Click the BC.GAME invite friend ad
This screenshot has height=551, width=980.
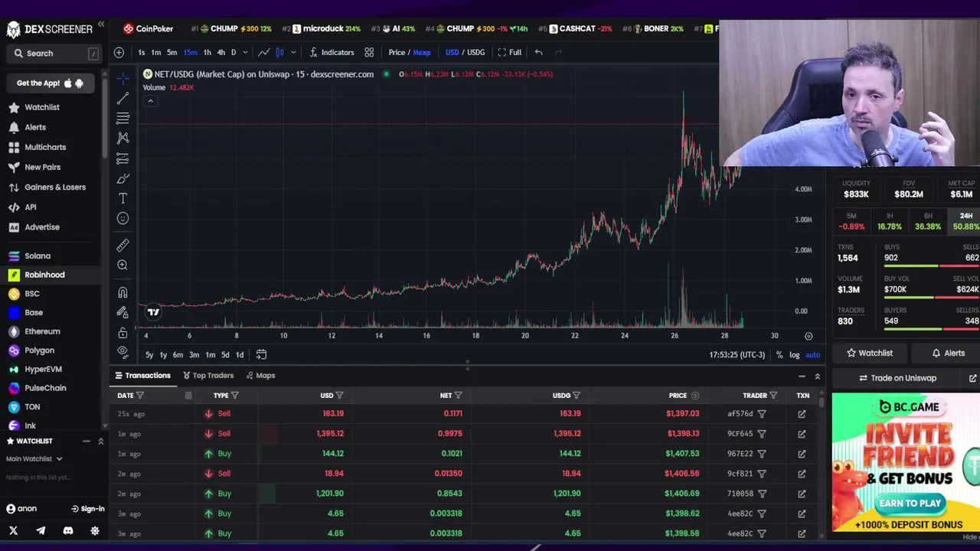pyautogui.click(x=906, y=462)
